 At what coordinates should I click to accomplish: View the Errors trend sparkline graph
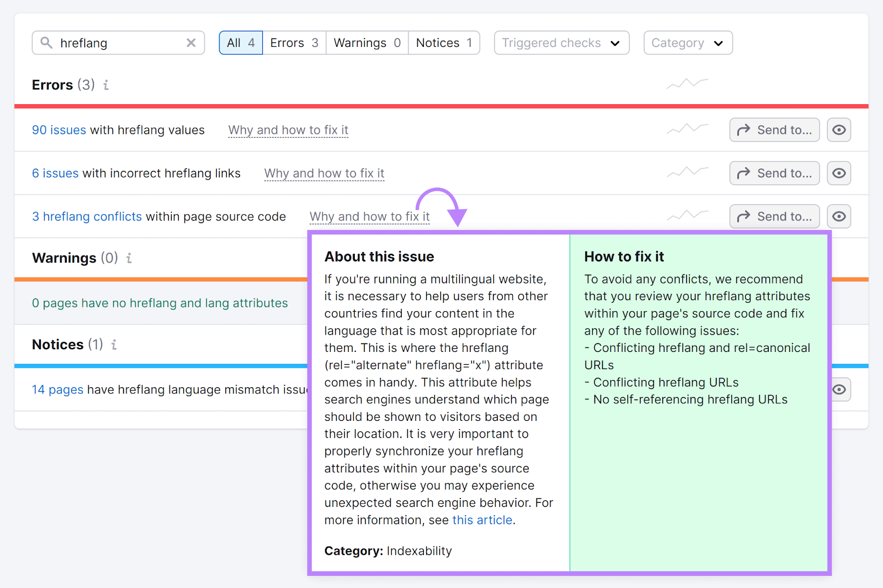687,84
